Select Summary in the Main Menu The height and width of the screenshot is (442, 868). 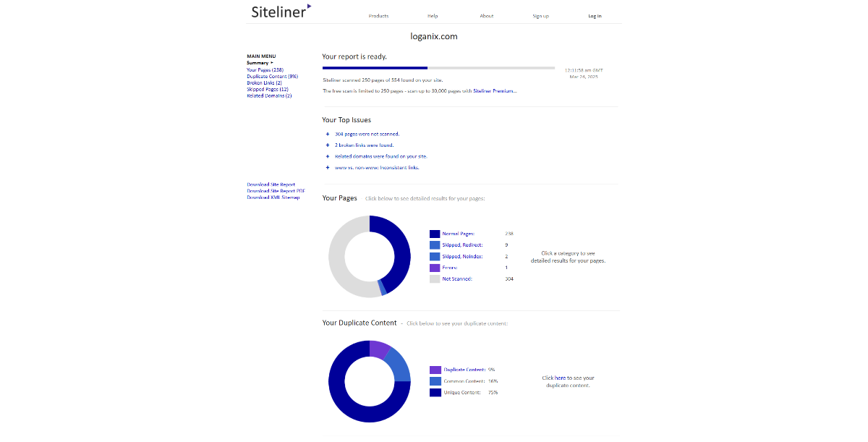pos(259,63)
